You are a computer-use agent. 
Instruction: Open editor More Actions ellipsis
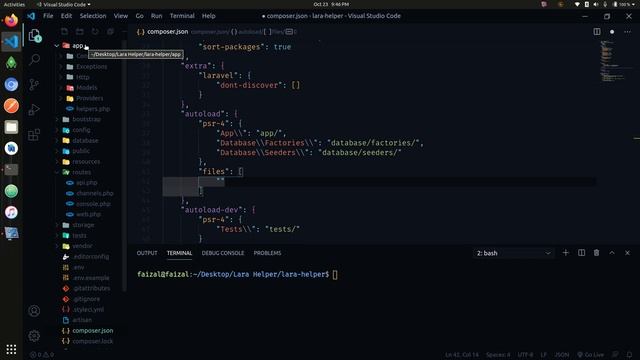(627, 31)
